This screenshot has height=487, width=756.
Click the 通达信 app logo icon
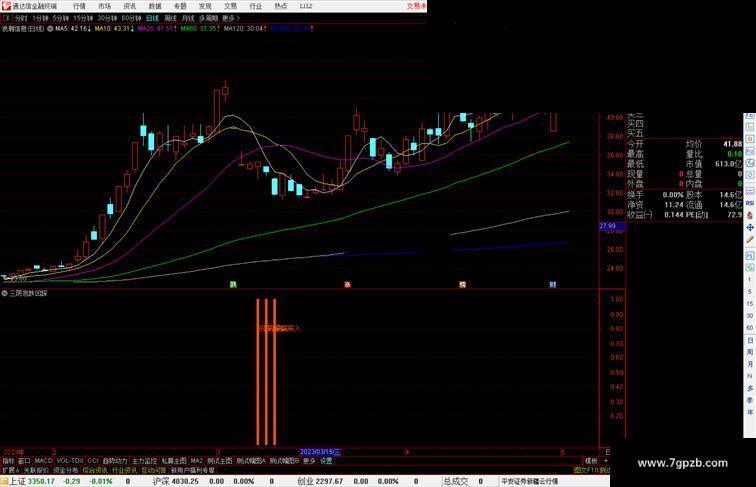(6, 6)
